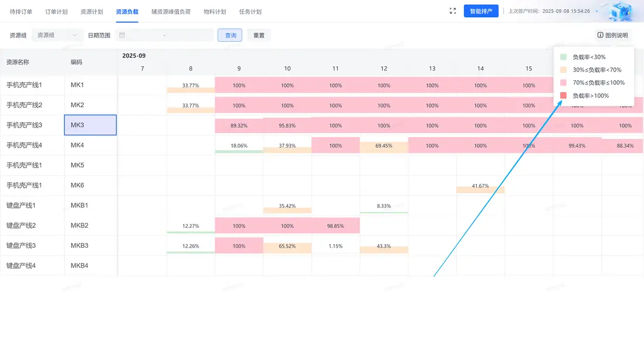Click the calendar icon in date range

[x=122, y=35]
